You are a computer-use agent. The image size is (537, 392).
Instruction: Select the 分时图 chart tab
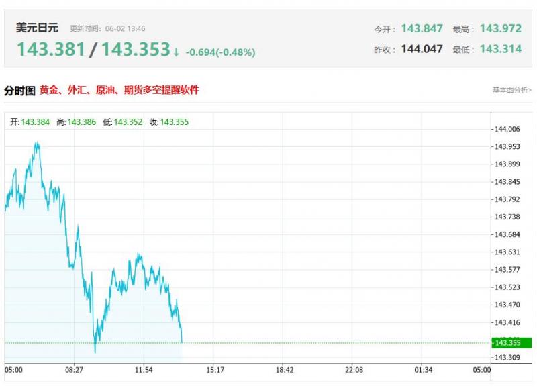pyautogui.click(x=19, y=91)
